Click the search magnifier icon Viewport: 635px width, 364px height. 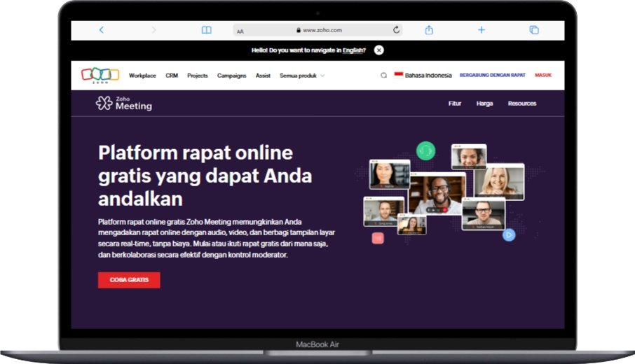[383, 75]
